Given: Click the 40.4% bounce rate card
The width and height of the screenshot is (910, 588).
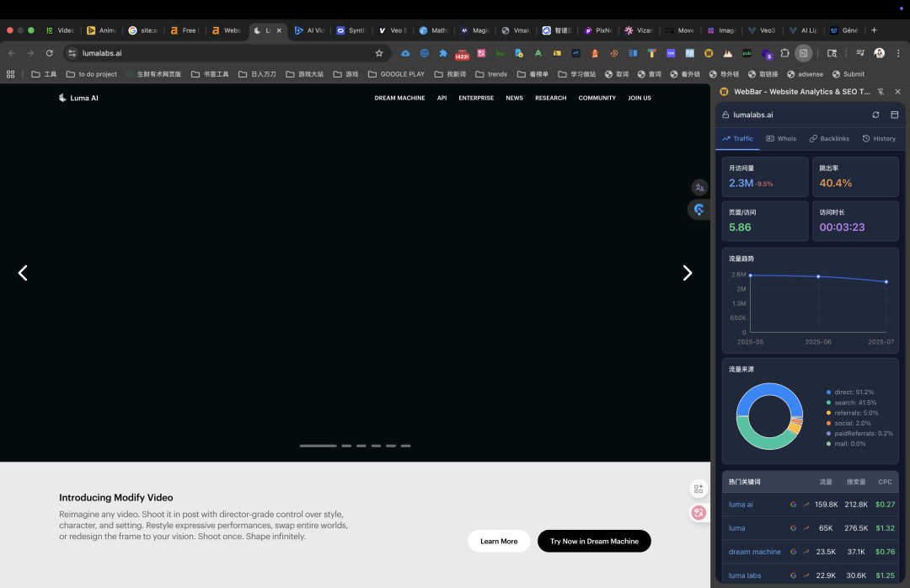Looking at the screenshot, I should pos(855,177).
